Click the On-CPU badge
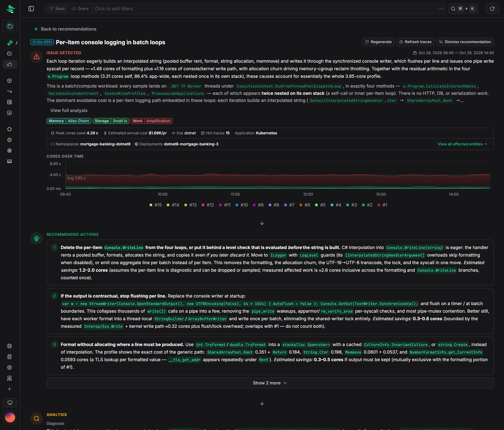This screenshot has height=430, width=504. (x=42, y=42)
